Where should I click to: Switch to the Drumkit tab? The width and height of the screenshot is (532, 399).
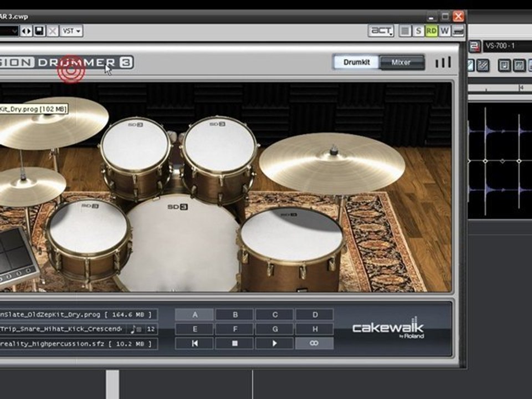[x=356, y=63]
